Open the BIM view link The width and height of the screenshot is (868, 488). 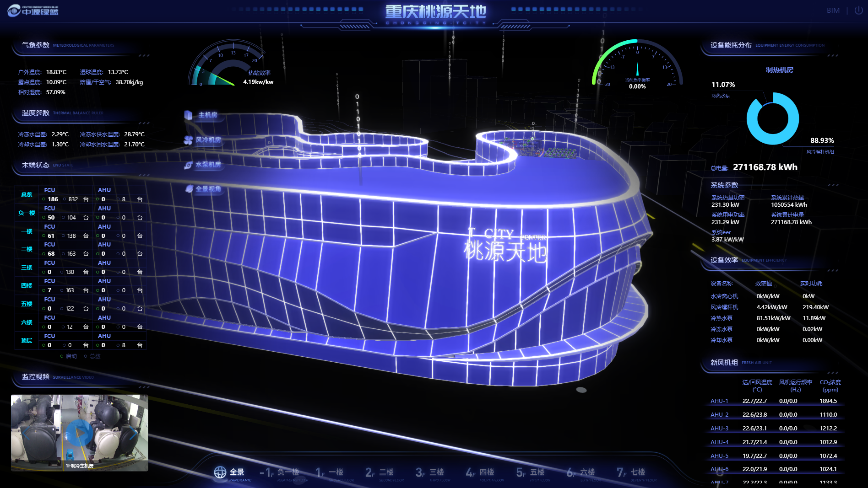point(833,10)
